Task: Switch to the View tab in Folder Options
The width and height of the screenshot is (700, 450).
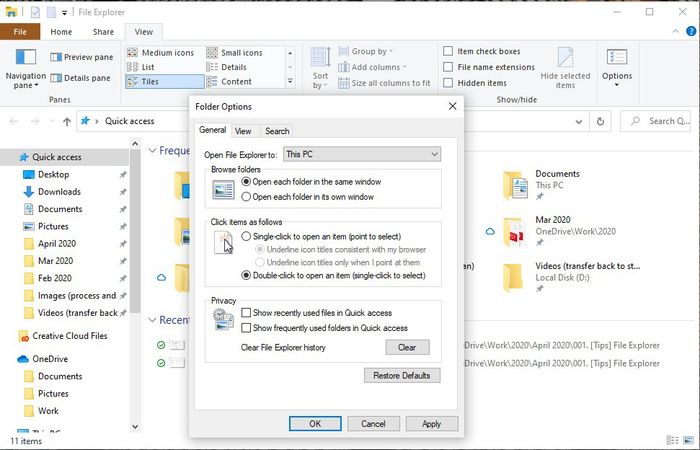Action: (243, 131)
